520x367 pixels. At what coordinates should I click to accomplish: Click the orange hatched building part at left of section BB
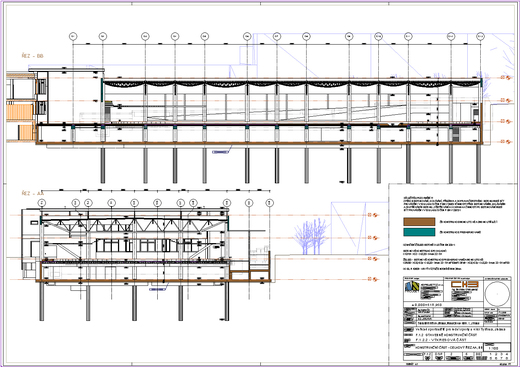coord(20,112)
